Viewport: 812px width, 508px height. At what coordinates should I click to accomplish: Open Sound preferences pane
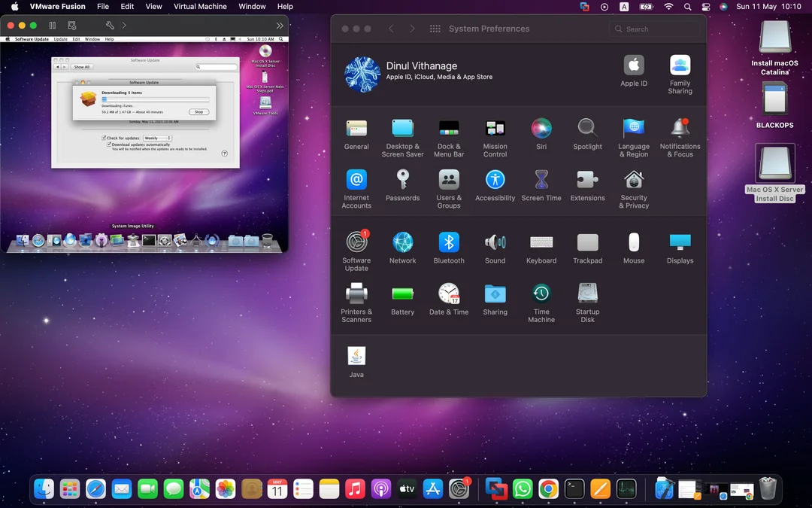495,248
